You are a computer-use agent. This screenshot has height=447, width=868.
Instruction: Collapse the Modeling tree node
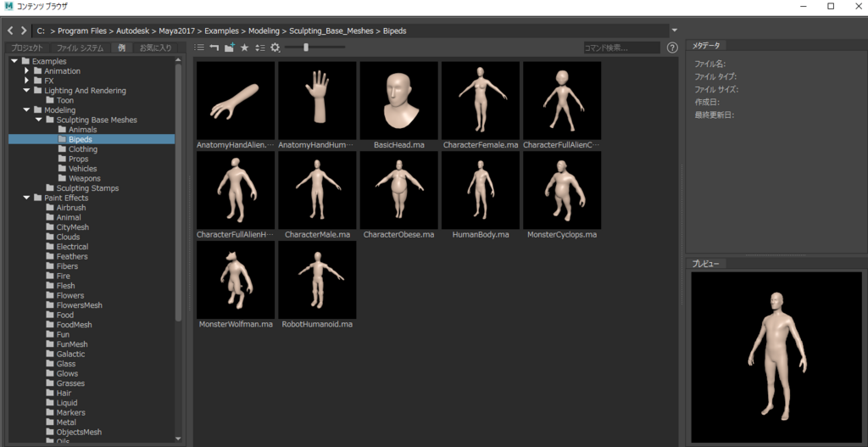coord(26,109)
